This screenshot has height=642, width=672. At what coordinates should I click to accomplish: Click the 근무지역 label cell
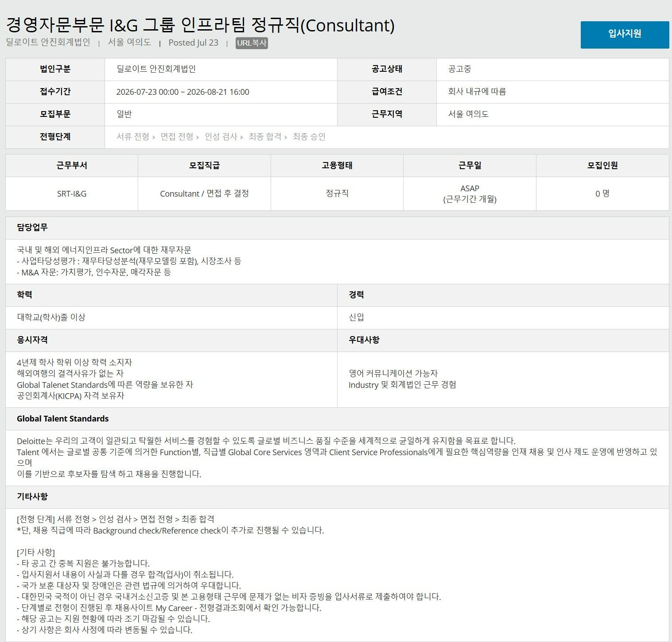click(x=387, y=114)
